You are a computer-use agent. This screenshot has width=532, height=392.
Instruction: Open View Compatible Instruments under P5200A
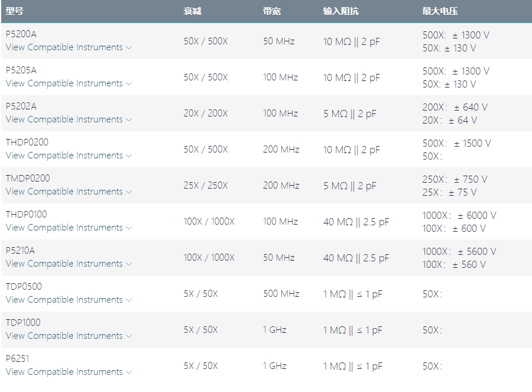[x=64, y=47]
